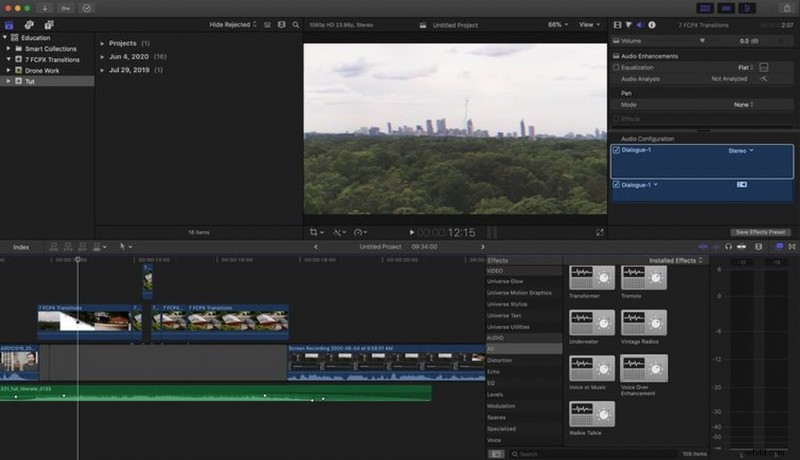Expand the Smart Collections folder
Viewport: 800px width, 460px height.
coord(9,49)
